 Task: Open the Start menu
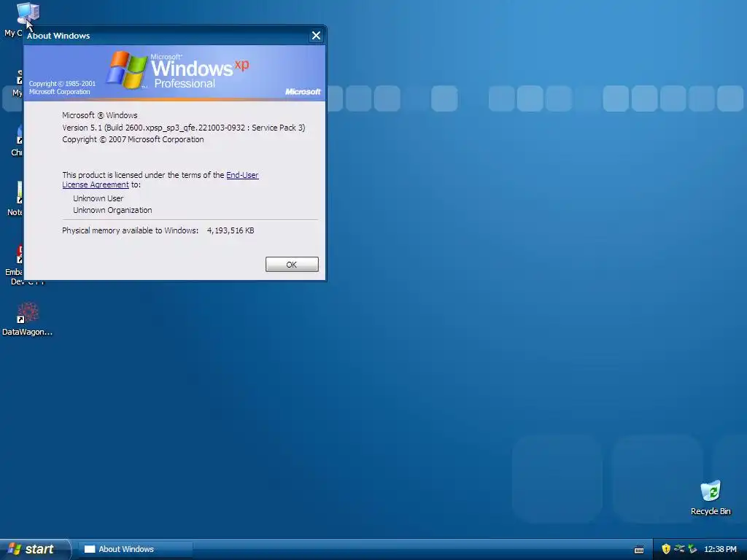pos(34,549)
